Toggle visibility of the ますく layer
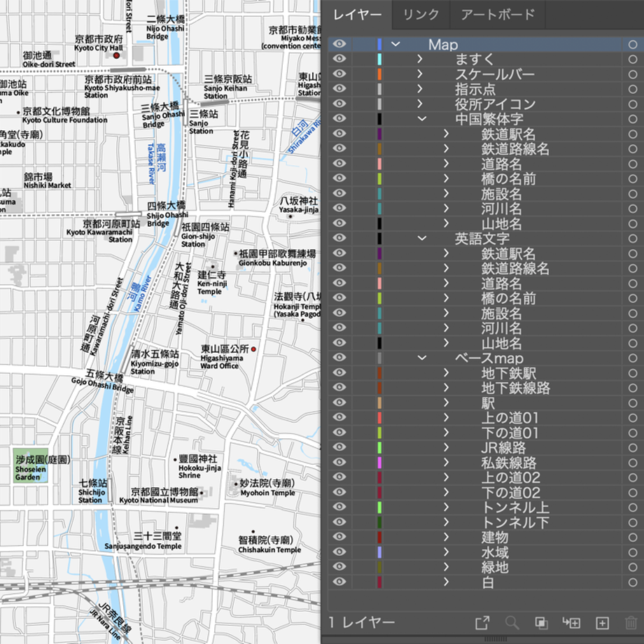 (339, 59)
